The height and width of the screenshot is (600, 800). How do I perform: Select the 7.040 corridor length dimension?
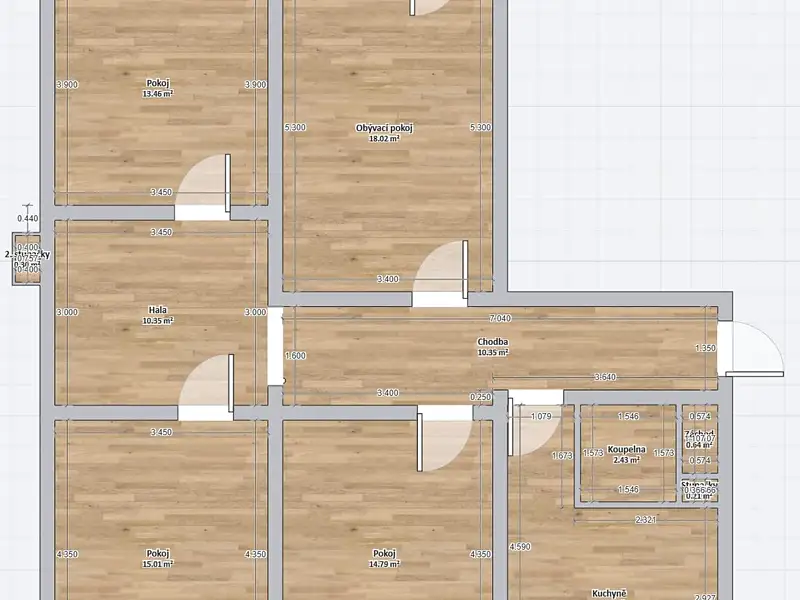pyautogui.click(x=500, y=318)
